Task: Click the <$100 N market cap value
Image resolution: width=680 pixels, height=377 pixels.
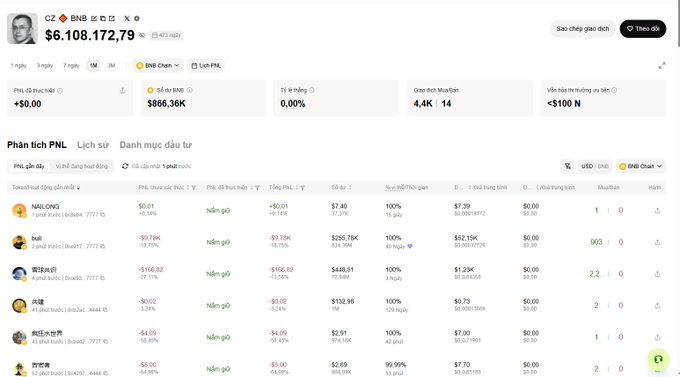Action: point(564,103)
